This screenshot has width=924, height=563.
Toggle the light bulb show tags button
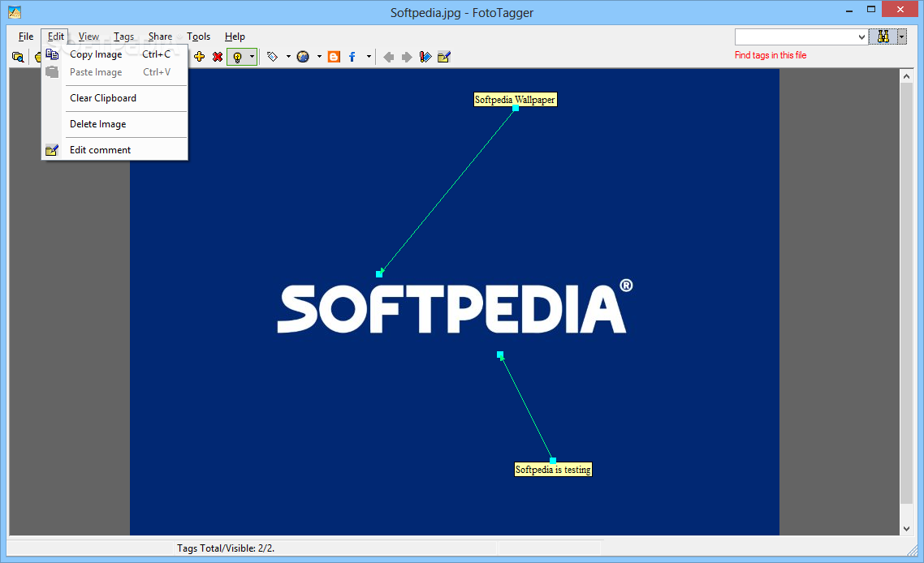237,57
